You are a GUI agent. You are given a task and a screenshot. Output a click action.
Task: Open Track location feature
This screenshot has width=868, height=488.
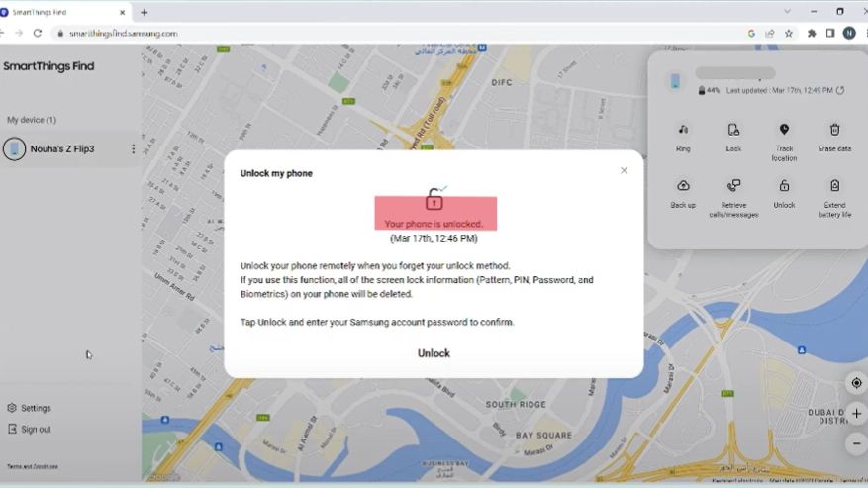pos(784,130)
